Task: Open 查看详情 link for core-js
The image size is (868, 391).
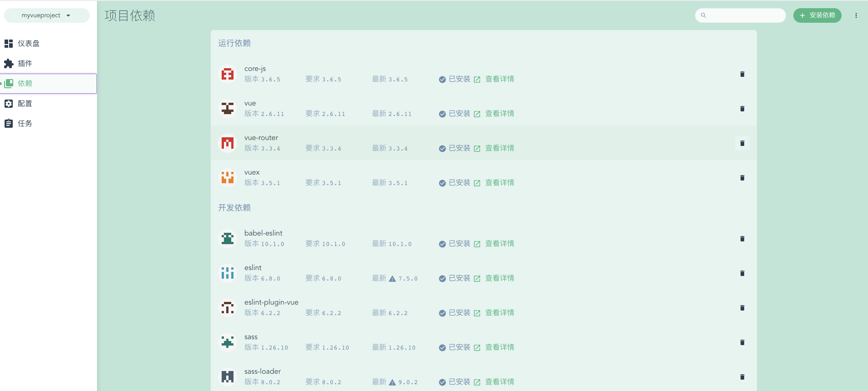Action: (494, 79)
